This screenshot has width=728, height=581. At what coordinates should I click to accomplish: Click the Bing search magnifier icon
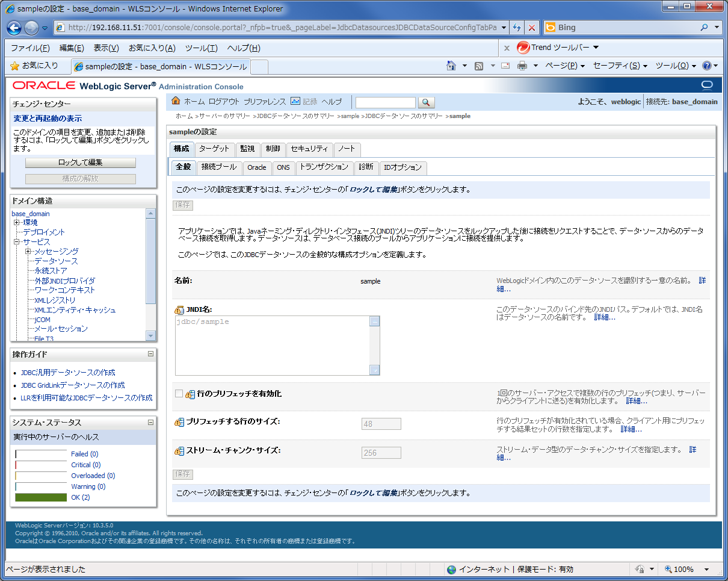click(x=705, y=28)
